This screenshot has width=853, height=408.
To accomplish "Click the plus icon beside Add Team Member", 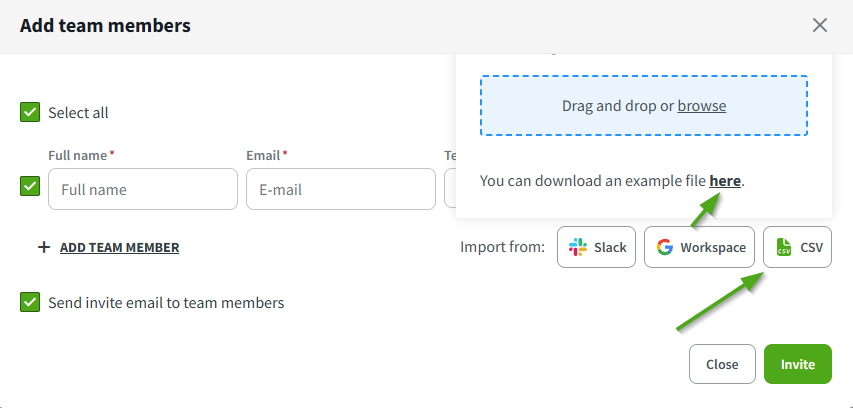I will 43,247.
